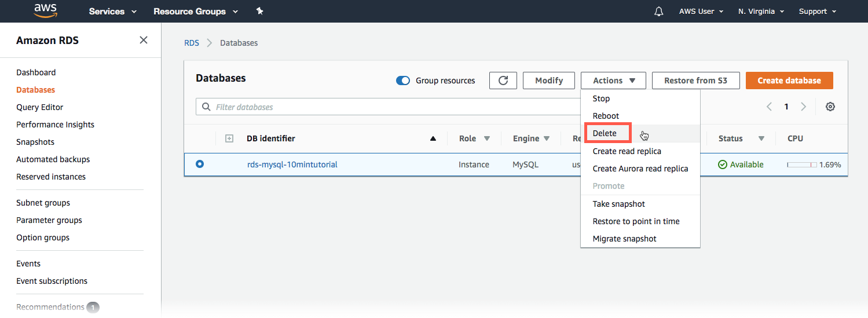The image size is (868, 318).
Task: Click the Create database button
Action: click(789, 81)
